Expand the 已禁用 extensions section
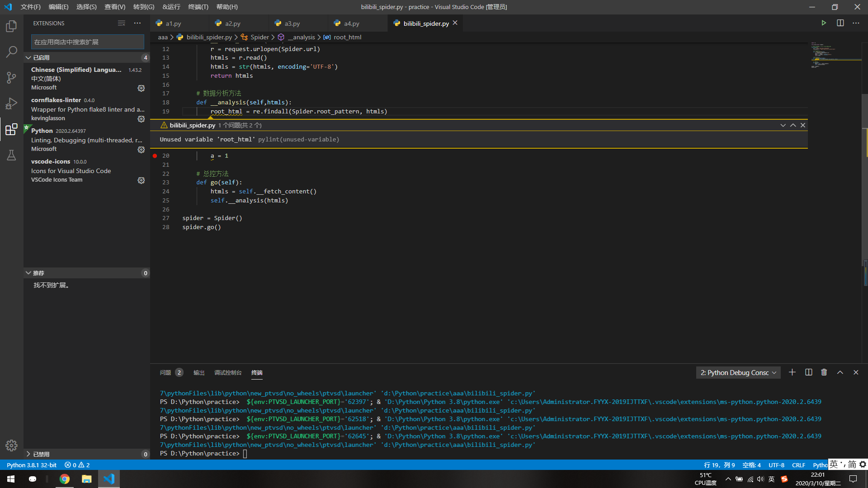 coord(87,454)
